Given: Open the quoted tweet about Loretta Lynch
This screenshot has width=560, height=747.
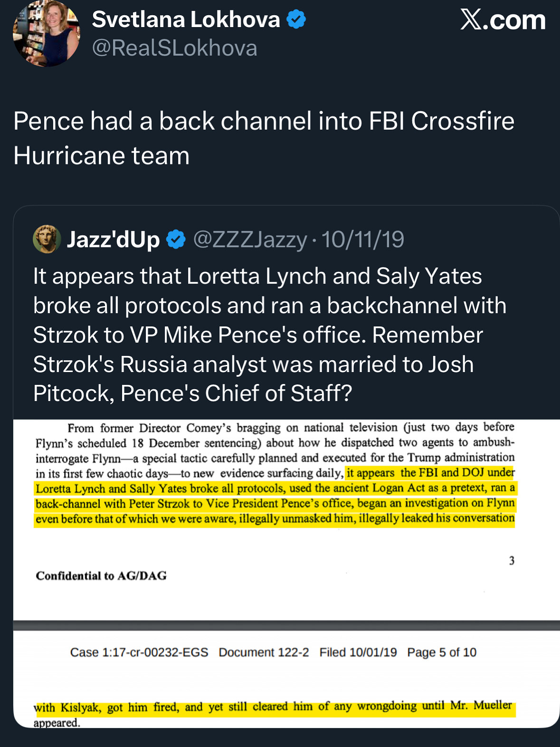Looking at the screenshot, I should click(269, 335).
